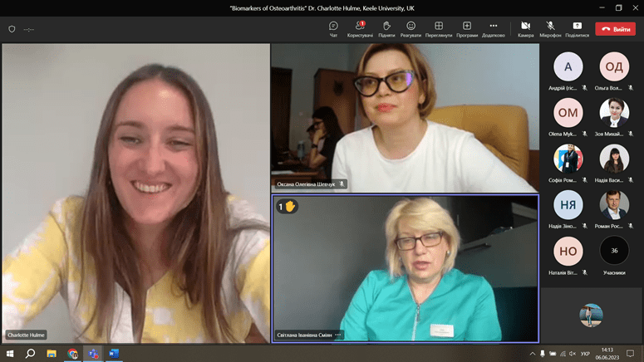Click participant avatar ОМ Olena
The image size is (644, 362).
click(x=568, y=112)
